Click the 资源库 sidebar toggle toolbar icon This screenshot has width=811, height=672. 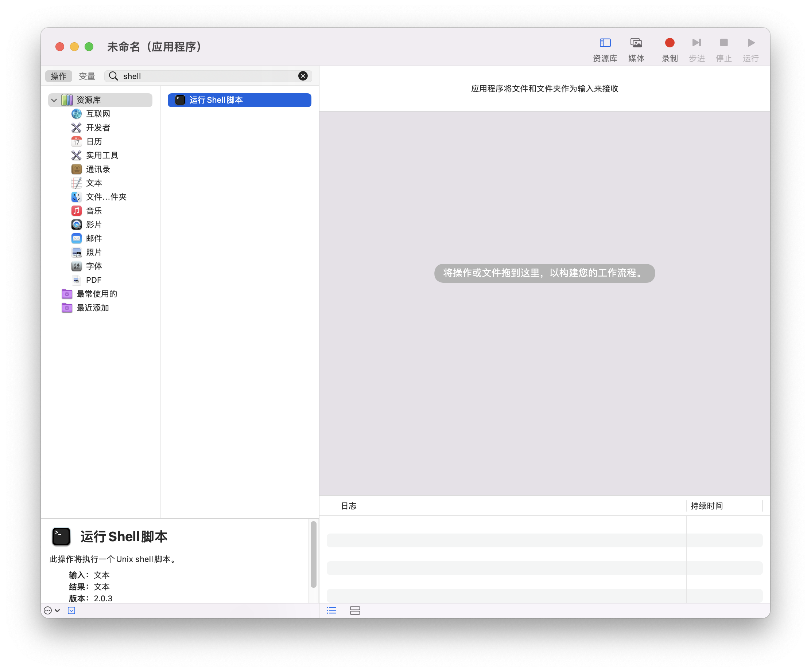605,43
